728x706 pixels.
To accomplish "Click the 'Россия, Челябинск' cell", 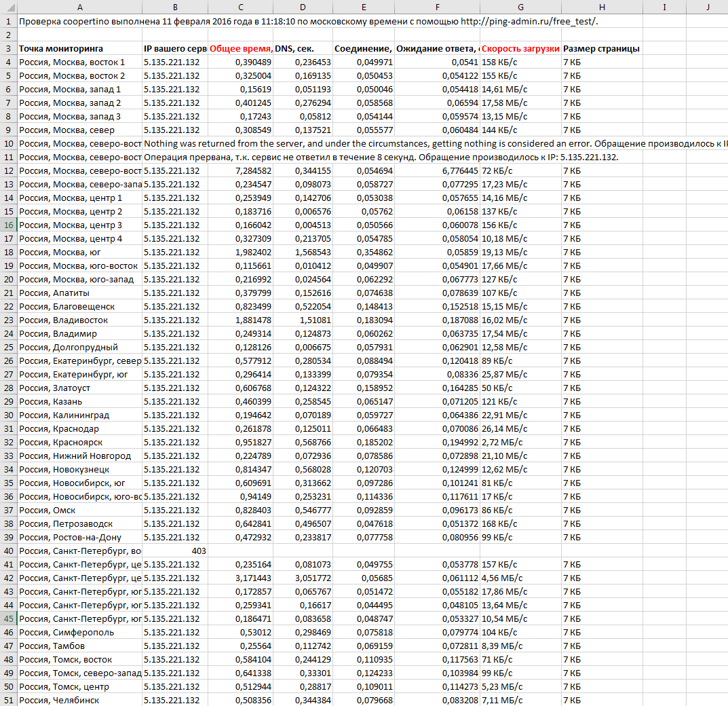I will click(x=79, y=700).
